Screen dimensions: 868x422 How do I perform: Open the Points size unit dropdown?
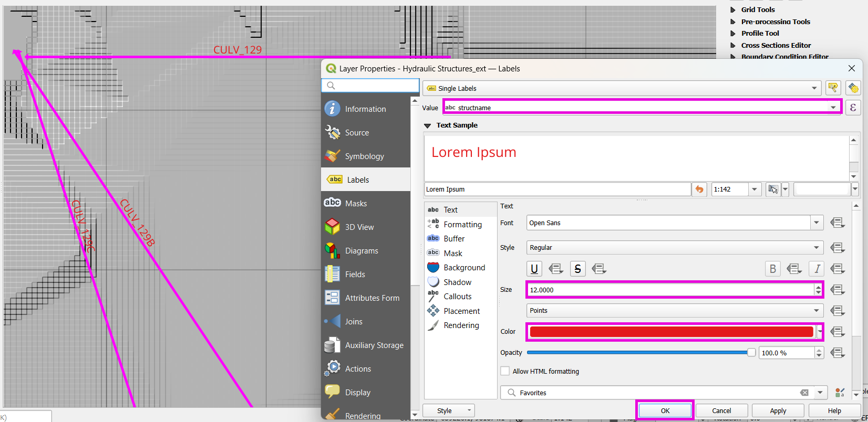[x=675, y=311]
